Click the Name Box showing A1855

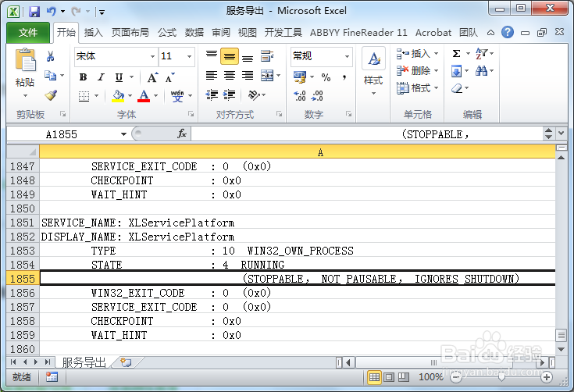(62, 134)
